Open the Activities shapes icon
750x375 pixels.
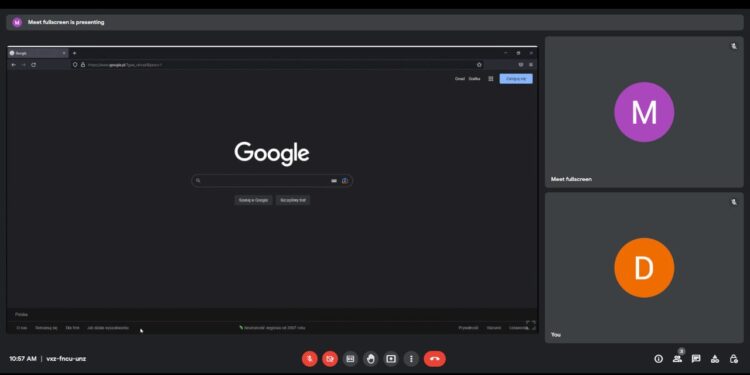(715, 359)
